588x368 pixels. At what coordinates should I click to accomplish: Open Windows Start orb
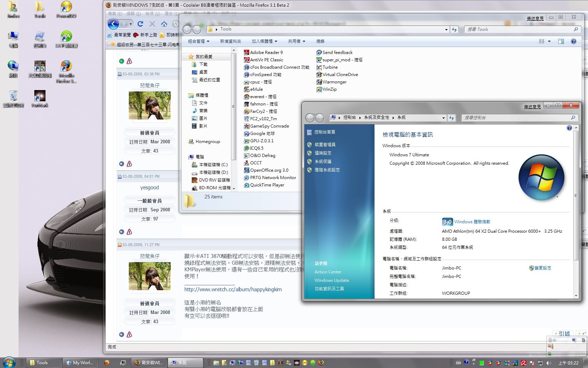(x=9, y=362)
